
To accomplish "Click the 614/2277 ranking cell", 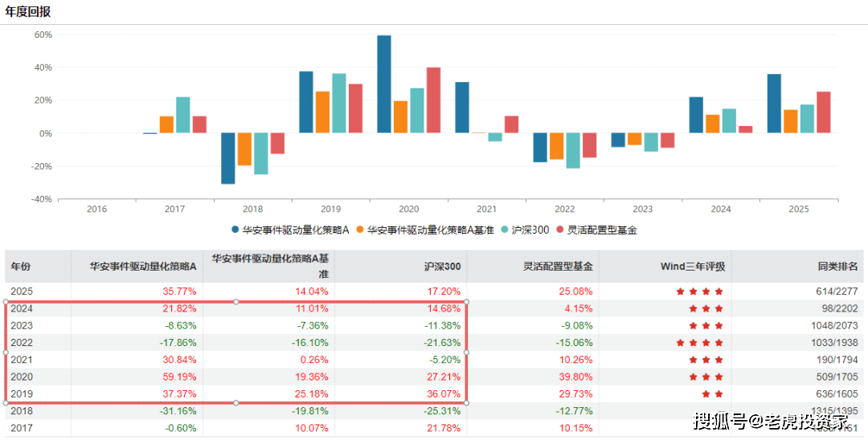I will [836, 291].
